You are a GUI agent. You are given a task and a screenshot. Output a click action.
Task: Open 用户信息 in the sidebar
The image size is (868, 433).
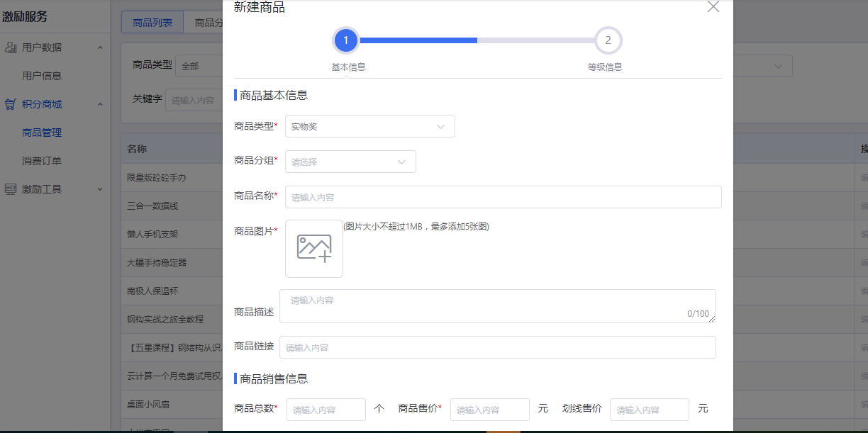click(42, 76)
